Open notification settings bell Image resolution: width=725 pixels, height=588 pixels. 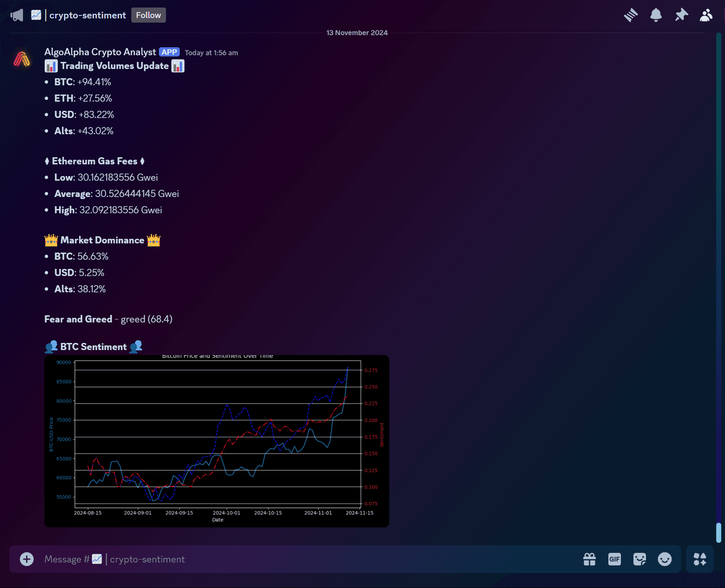[x=656, y=15]
